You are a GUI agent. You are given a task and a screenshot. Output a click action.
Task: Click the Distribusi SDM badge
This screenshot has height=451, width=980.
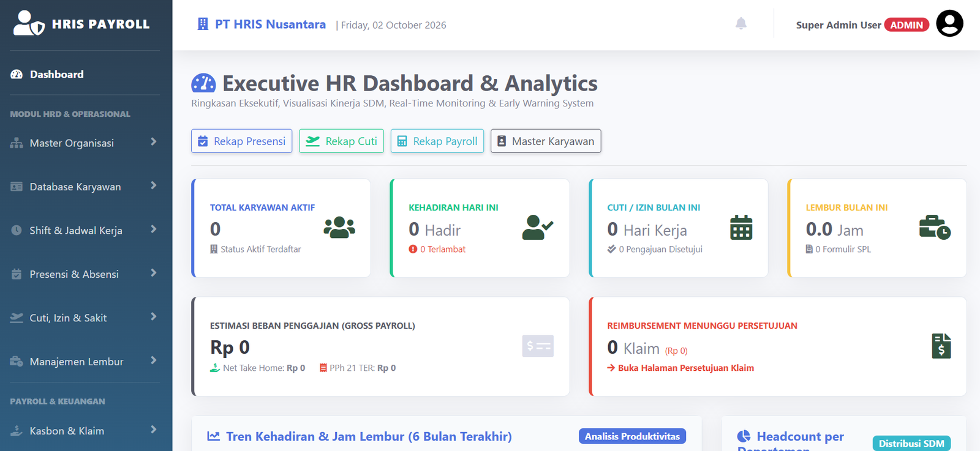click(911, 444)
